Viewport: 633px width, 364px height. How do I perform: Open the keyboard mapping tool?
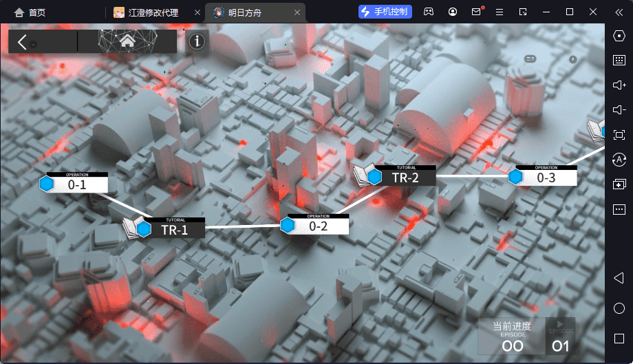[619, 61]
